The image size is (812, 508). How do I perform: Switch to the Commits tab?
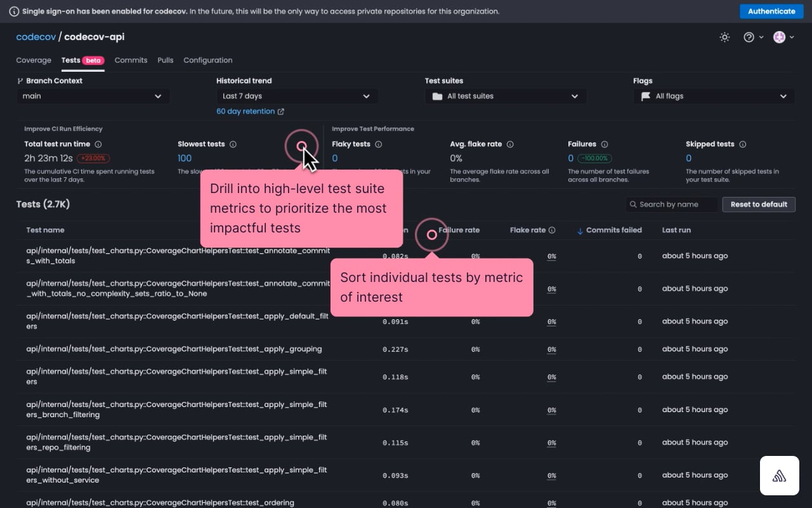click(131, 60)
